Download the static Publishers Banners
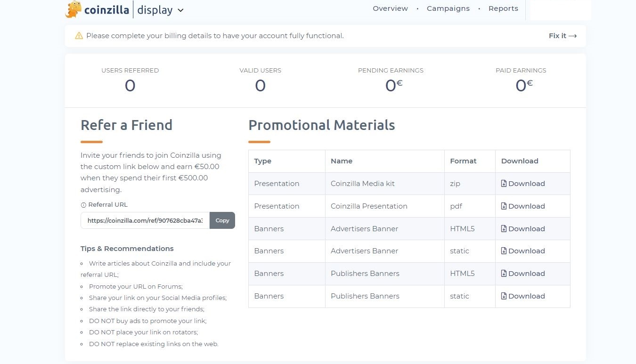Image resolution: width=636 pixels, height=364 pixels. pos(523,296)
